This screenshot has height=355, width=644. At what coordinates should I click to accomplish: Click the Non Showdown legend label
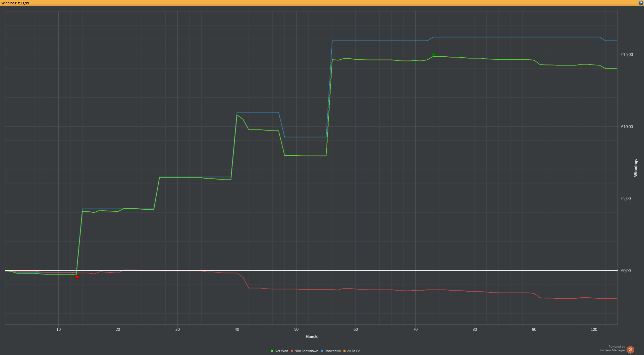[306, 351]
